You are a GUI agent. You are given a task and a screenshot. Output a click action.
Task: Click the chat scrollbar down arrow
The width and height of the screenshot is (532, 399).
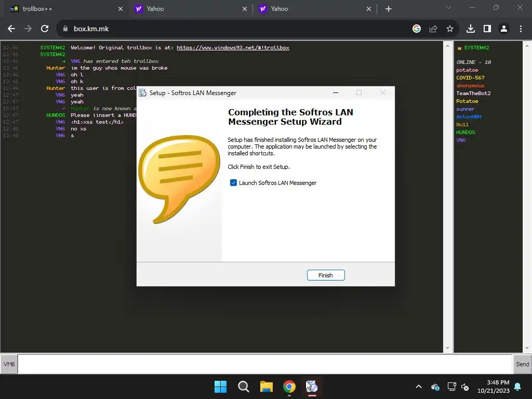click(447, 348)
